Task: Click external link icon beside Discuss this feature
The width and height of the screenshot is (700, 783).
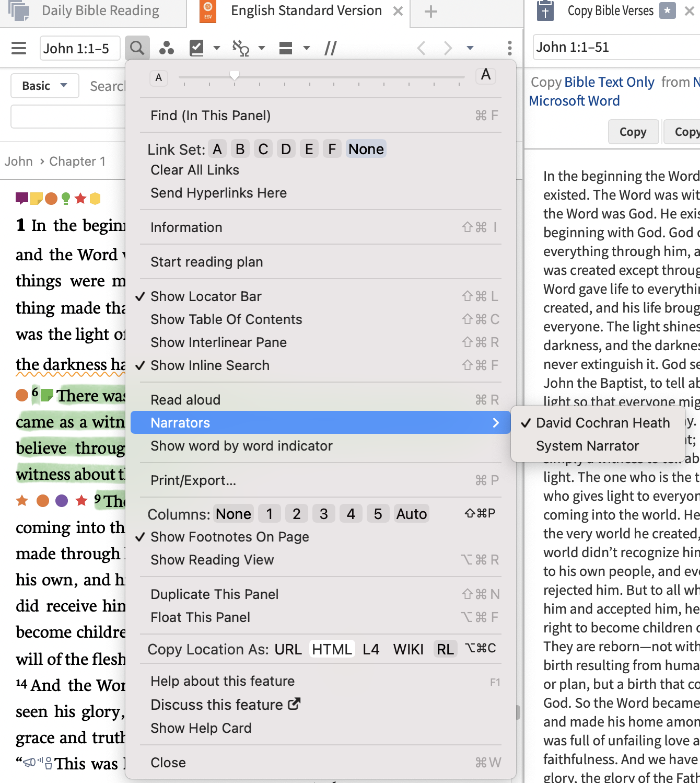Action: [x=294, y=704]
